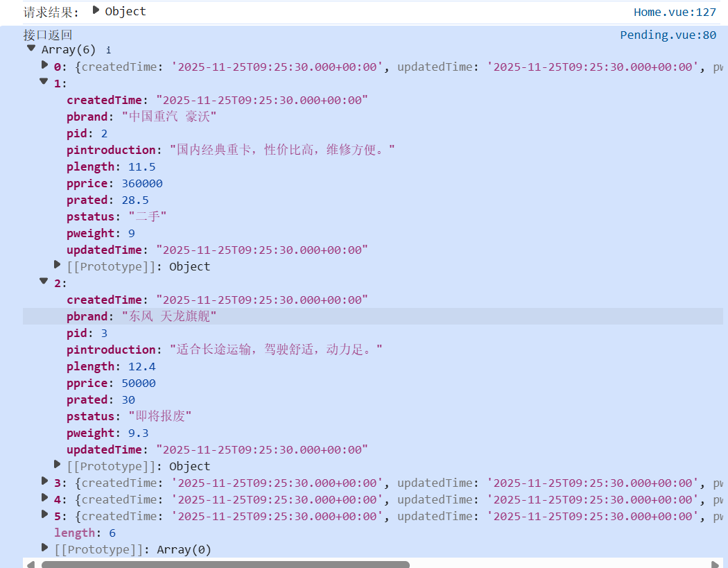Click the pid: 3 property

(x=87, y=334)
